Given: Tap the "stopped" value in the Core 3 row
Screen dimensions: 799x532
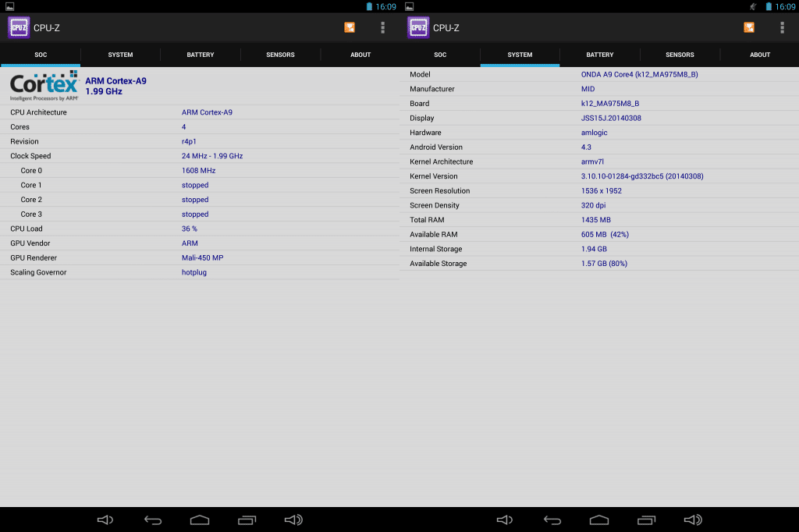Looking at the screenshot, I should tap(195, 214).
